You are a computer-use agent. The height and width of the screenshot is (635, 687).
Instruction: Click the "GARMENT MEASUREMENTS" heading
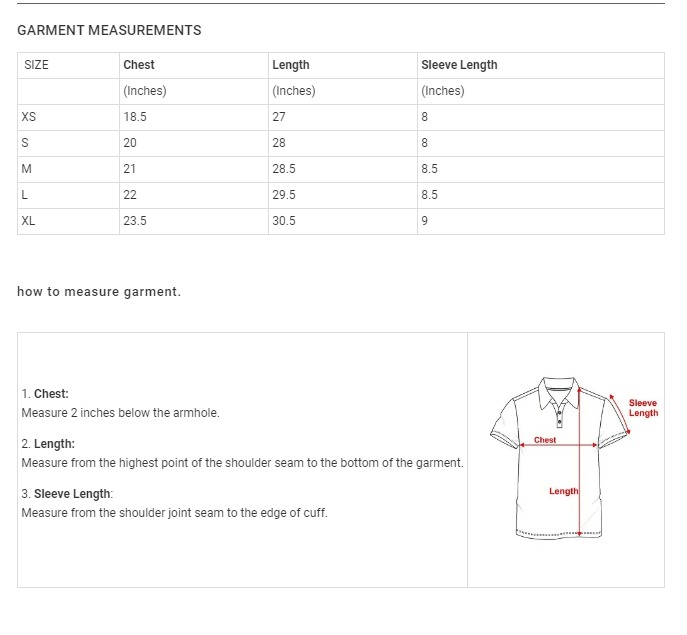tap(109, 30)
